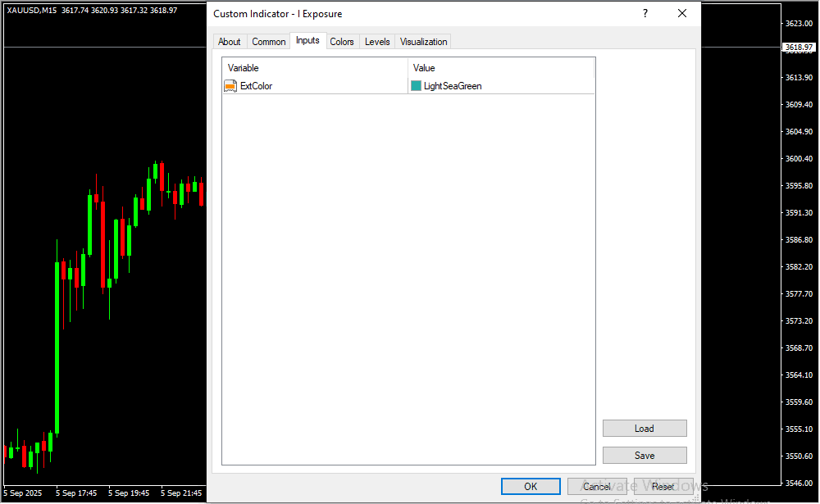Click the Cancel button

(596, 487)
